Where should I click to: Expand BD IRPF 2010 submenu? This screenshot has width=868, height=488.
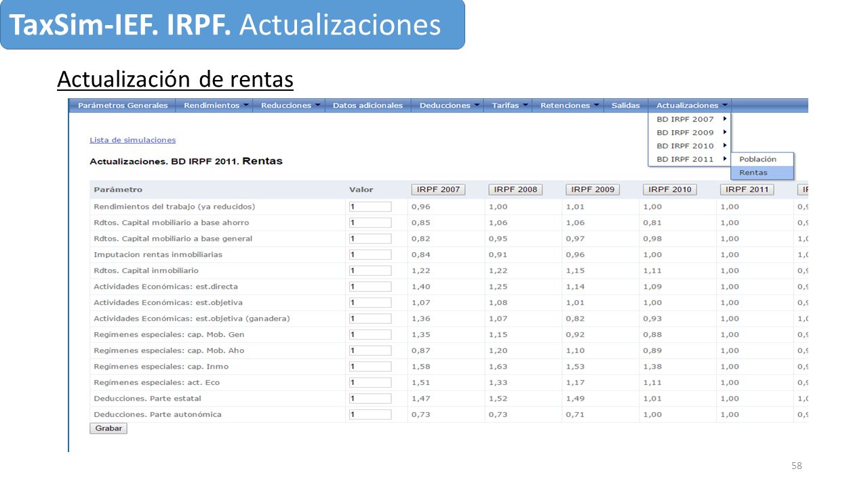click(x=689, y=146)
